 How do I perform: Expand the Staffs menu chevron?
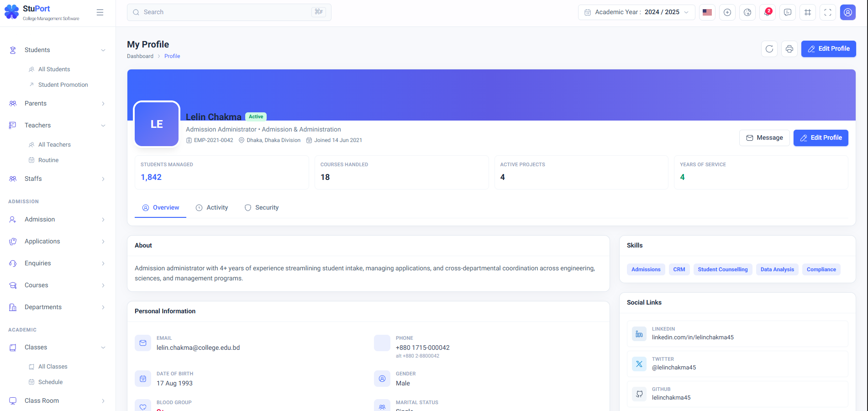pyautogui.click(x=103, y=179)
